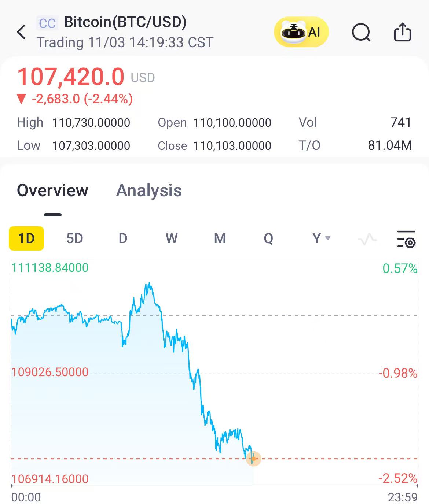This screenshot has height=504, width=429.
Task: Tap the share icon
Action: pos(402,32)
